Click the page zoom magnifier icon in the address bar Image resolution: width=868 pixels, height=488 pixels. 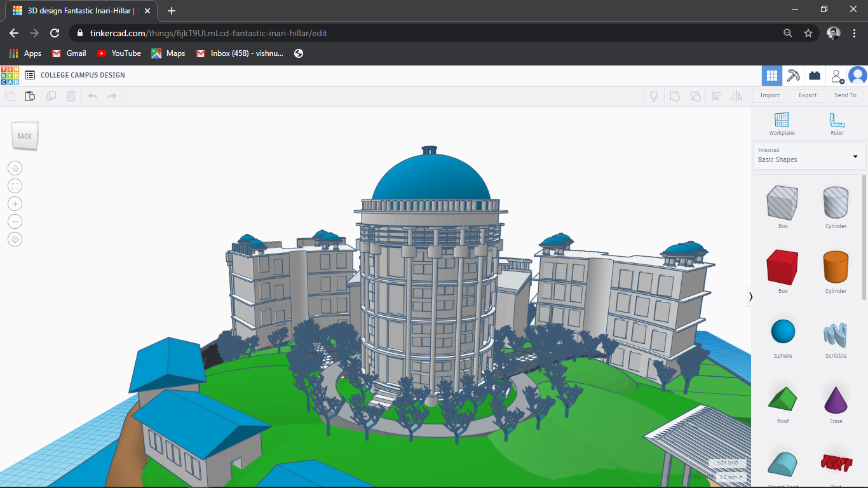[x=788, y=33]
